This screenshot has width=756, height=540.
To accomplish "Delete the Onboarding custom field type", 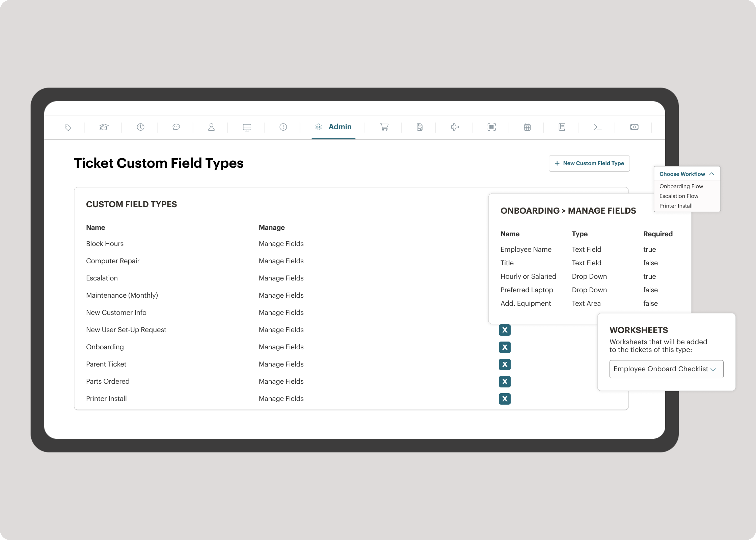I will [x=505, y=347].
